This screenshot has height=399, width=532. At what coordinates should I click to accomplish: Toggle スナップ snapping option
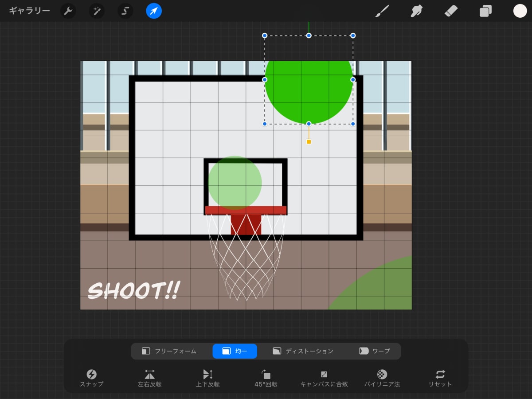click(x=92, y=378)
